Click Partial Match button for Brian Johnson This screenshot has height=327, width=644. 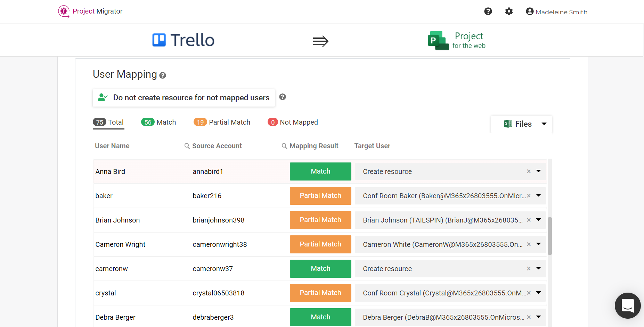(320, 220)
